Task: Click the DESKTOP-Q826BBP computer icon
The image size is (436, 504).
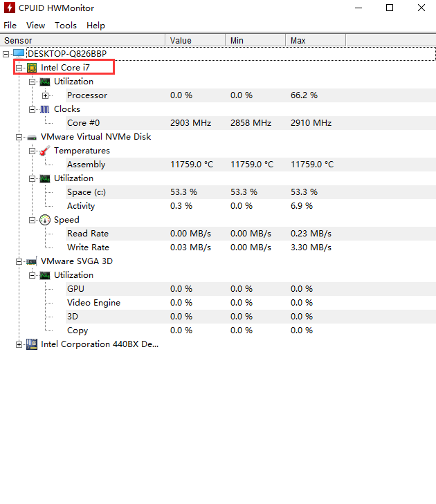Action: point(18,53)
